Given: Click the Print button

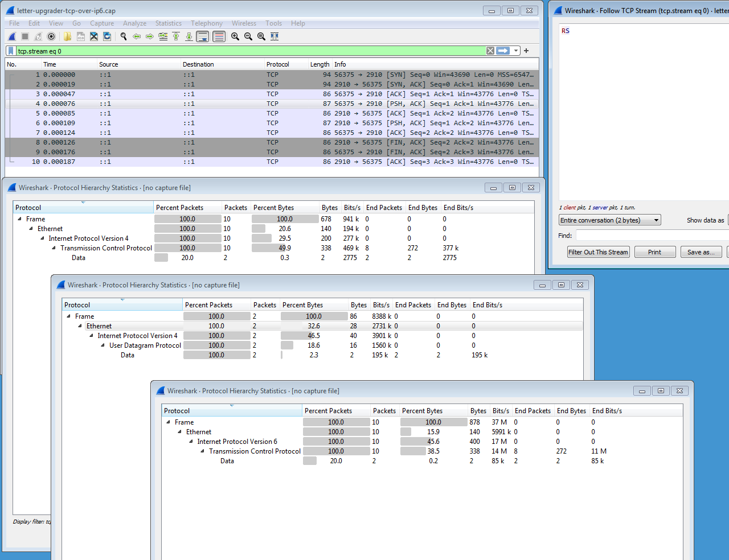Looking at the screenshot, I should coord(654,252).
